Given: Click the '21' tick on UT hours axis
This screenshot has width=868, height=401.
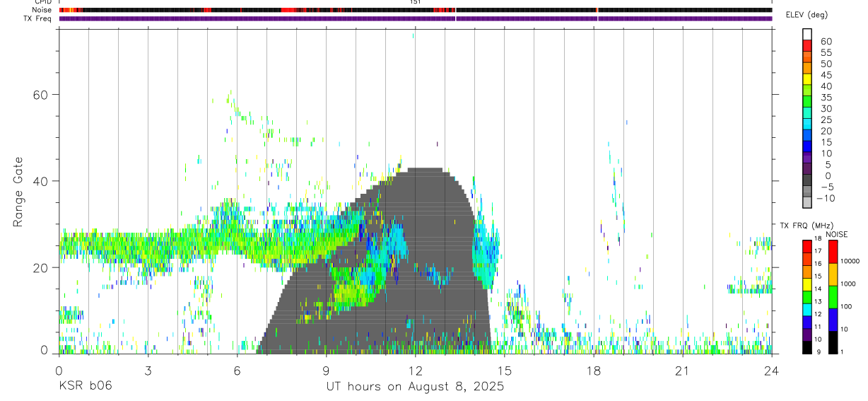Looking at the screenshot, I should (682, 371).
